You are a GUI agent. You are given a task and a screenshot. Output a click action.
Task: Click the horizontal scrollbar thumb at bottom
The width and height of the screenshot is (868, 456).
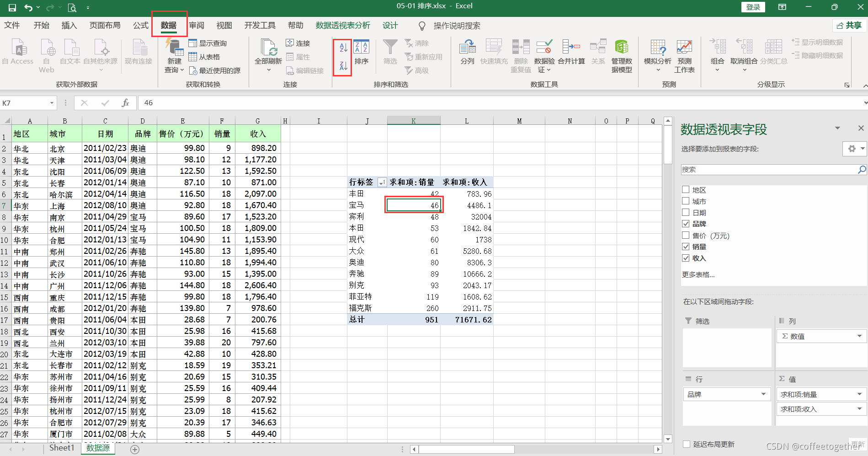(x=466, y=450)
